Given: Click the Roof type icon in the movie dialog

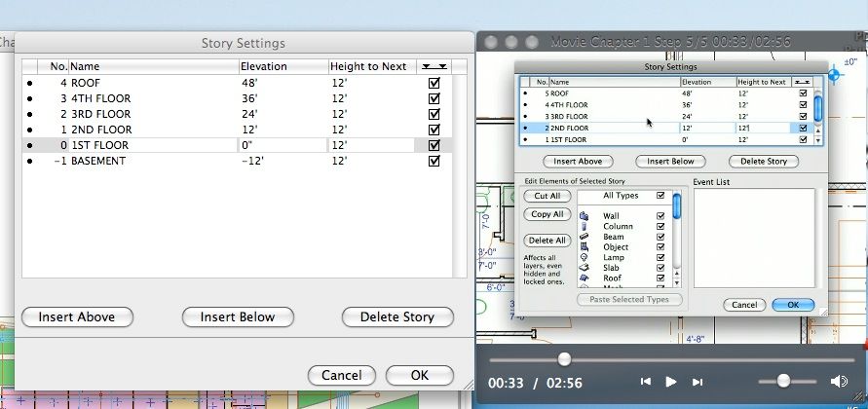Looking at the screenshot, I should (584, 278).
